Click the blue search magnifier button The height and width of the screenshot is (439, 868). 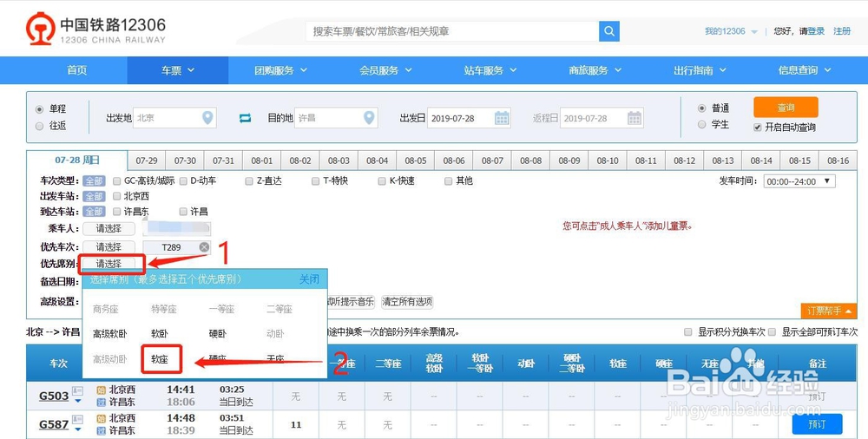(x=609, y=31)
